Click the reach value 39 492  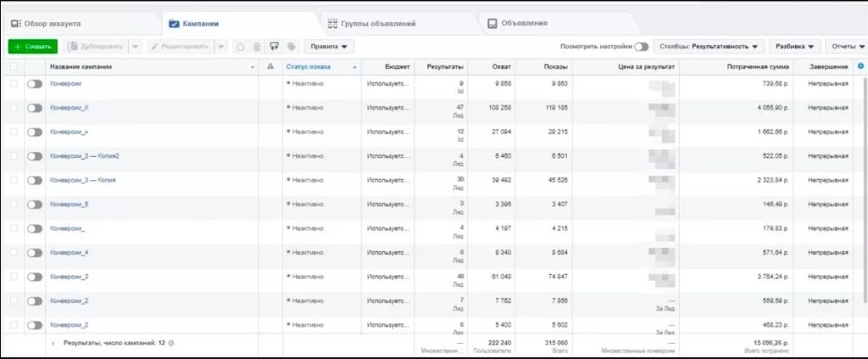[x=501, y=180]
